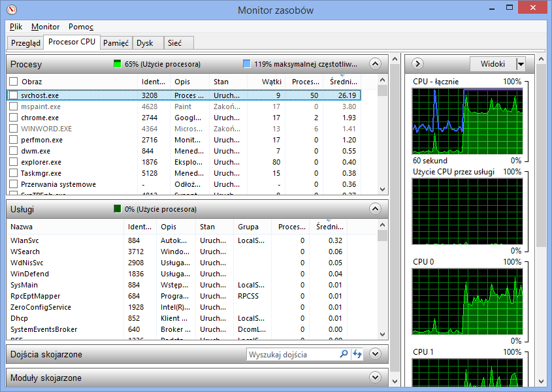Viewport: 552px width, 392px height.
Task: Click the Użycie CPU przez usługi graph
Action: pyautogui.click(x=468, y=212)
